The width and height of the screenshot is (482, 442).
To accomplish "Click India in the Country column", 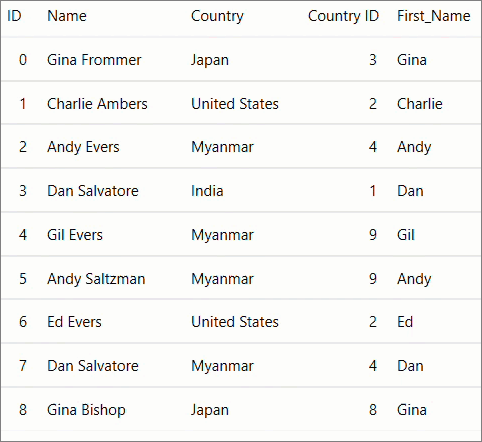I will tap(207, 191).
